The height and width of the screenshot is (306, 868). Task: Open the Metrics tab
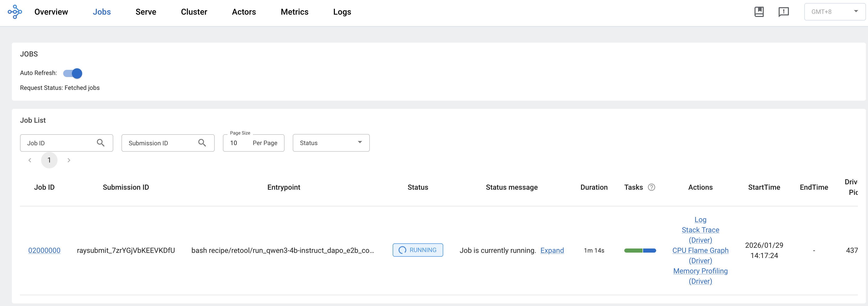294,12
